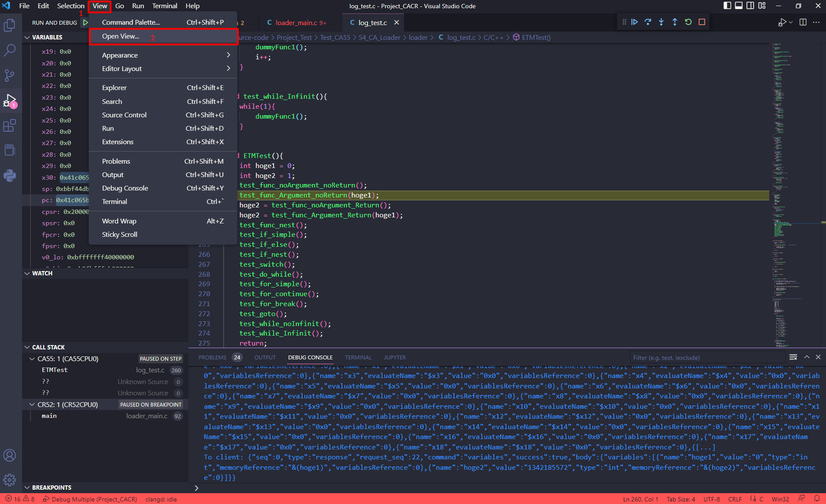Toggle Word Wrap in View menu
The image size is (826, 504).
[119, 221]
